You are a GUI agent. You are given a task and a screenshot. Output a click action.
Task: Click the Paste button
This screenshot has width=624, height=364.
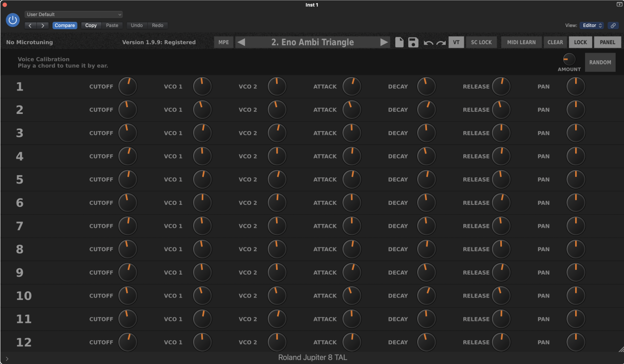[112, 25]
